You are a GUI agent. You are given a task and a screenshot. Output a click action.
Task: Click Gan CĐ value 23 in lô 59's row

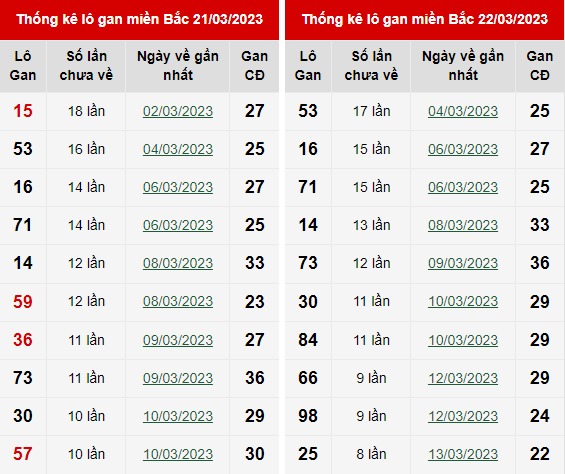point(254,301)
